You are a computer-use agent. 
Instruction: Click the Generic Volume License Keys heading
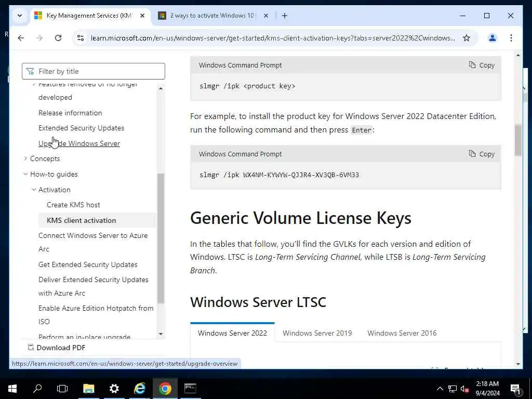pyautogui.click(x=301, y=218)
